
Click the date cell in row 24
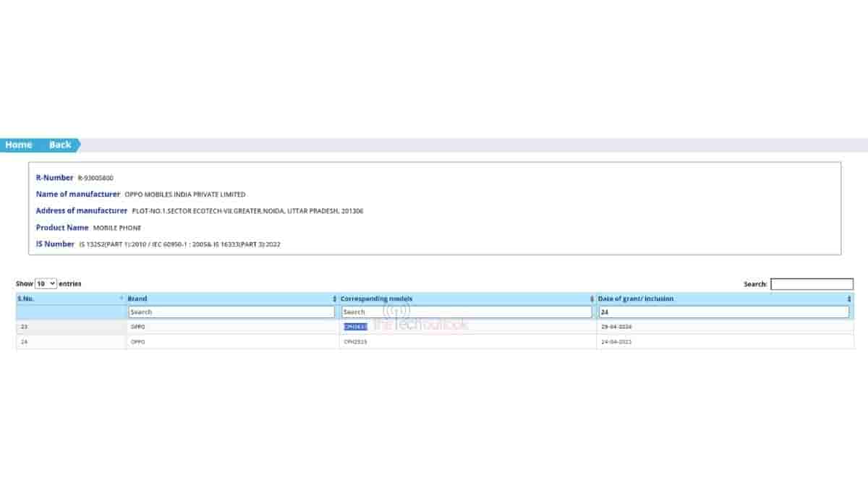616,341
